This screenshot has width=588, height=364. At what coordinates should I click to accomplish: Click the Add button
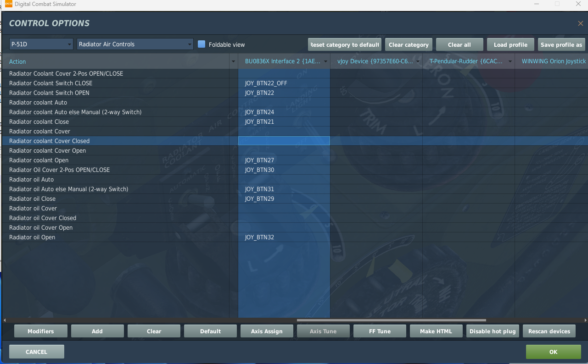(97, 331)
